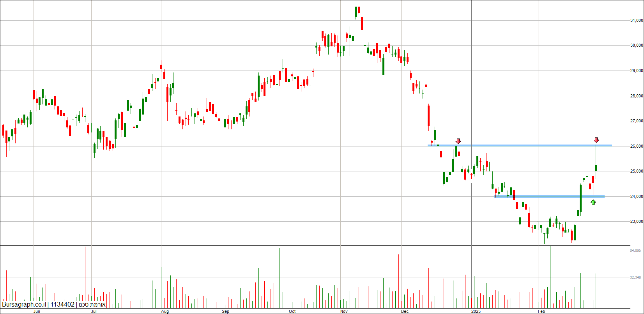Click the Jun label on the time axis
This screenshot has height=314, width=644.
coord(37,311)
